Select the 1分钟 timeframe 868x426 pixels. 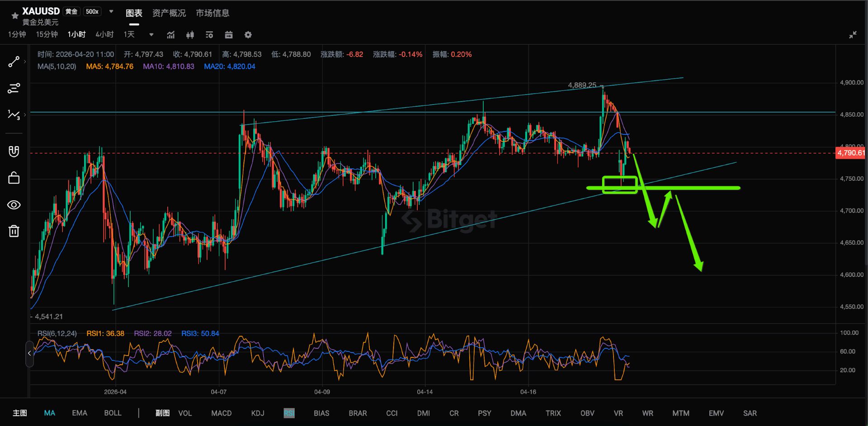pyautogui.click(x=17, y=34)
